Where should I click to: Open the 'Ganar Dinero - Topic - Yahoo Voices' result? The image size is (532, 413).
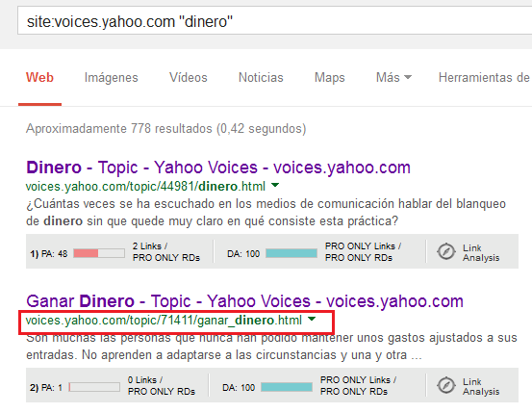coord(244,301)
